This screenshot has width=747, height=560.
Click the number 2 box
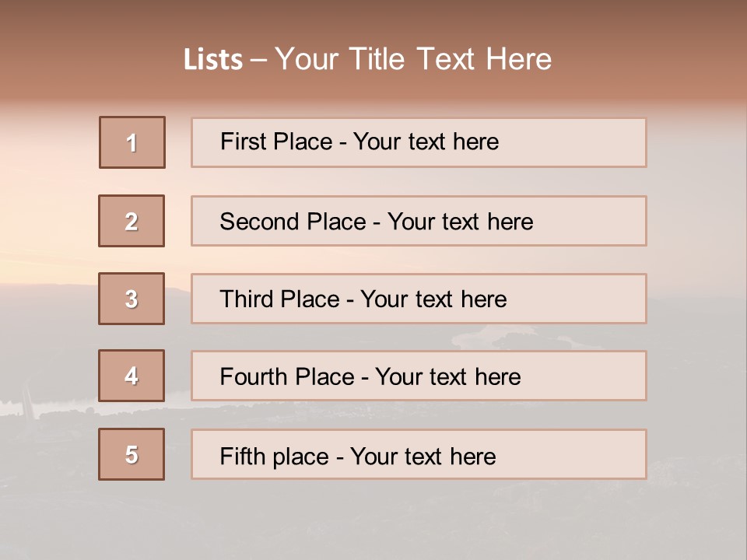132,221
